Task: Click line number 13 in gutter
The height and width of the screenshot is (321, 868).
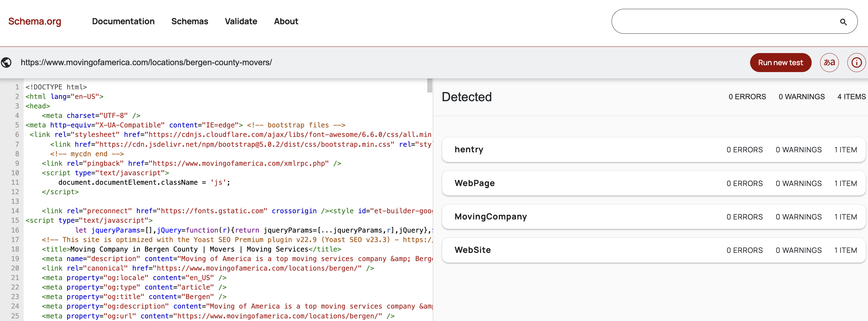Action: [15, 201]
